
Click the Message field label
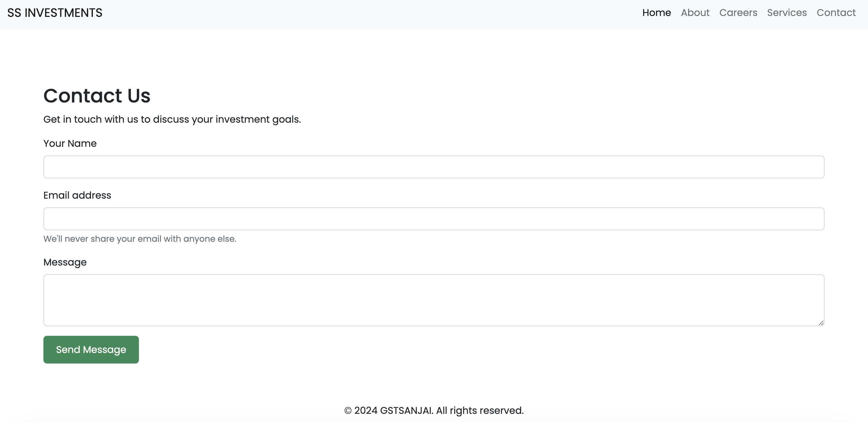point(65,262)
